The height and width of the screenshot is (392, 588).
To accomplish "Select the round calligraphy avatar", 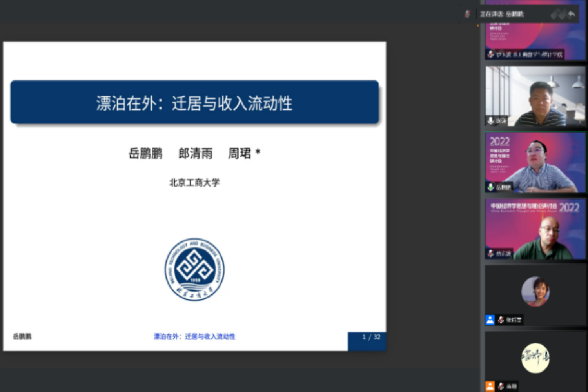I will pos(535,358).
